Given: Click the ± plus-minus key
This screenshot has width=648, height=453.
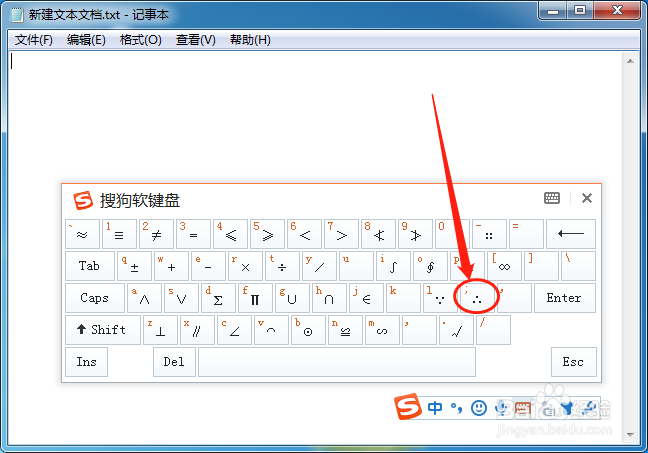Looking at the screenshot, I should [134, 266].
